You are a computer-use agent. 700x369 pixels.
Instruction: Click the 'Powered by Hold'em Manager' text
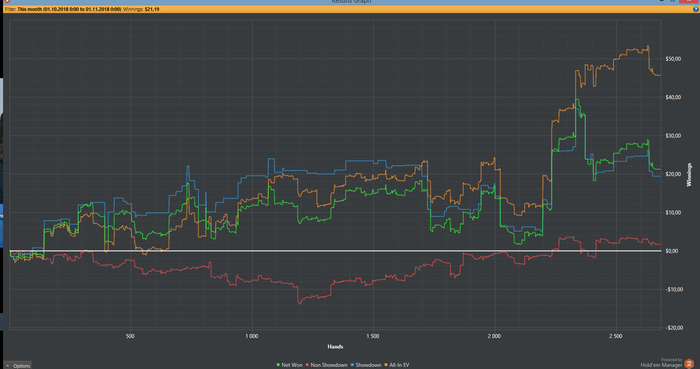pyautogui.click(x=662, y=363)
